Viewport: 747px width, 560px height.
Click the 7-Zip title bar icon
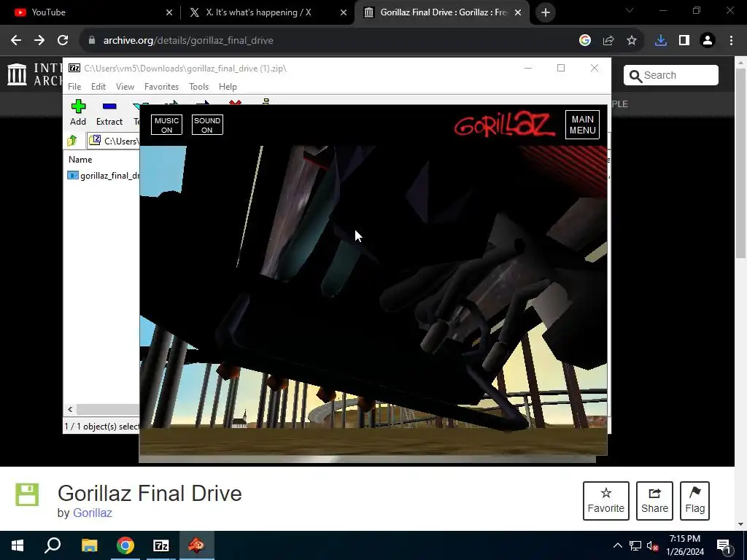[74, 68]
